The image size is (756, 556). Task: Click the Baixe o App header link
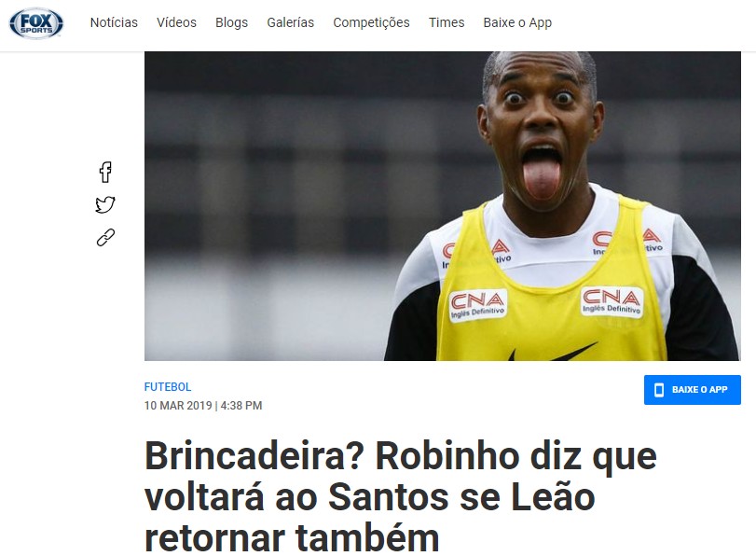(x=517, y=22)
